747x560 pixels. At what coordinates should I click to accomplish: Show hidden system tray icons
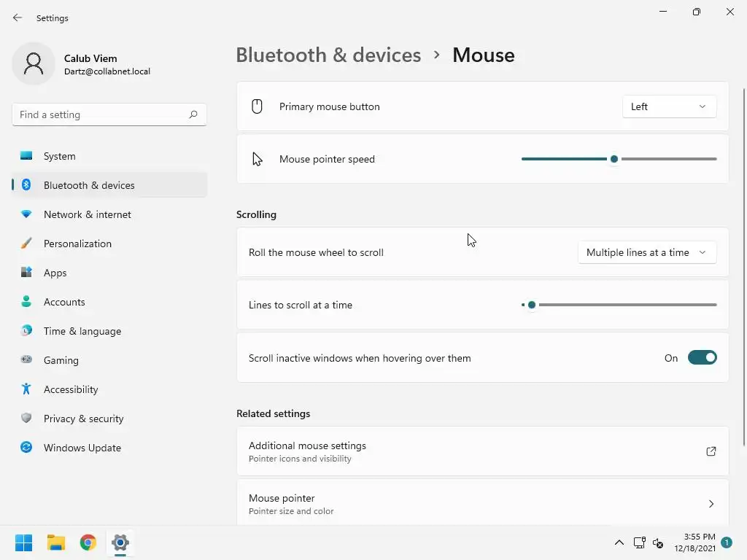[619, 542]
